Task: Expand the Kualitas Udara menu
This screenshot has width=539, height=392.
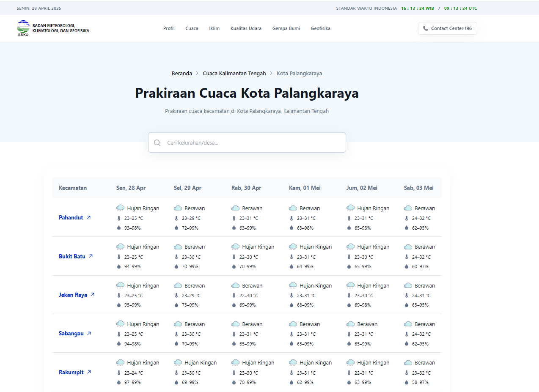Action: (246, 28)
